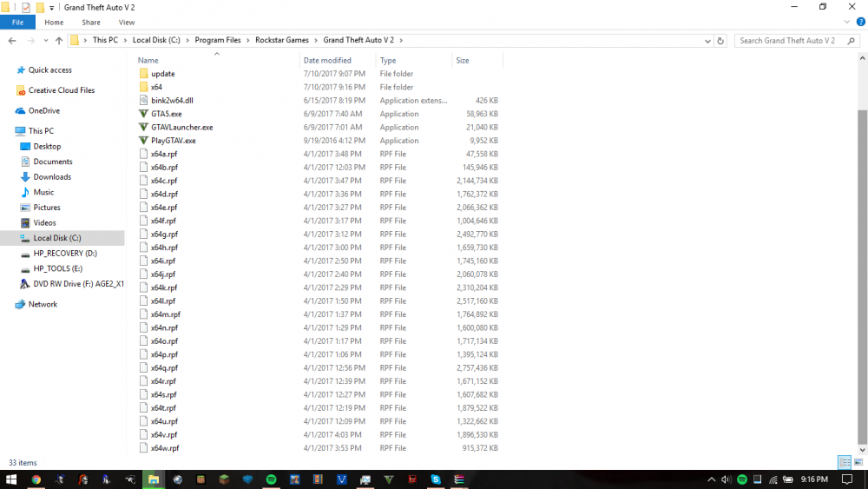Expand chevron after Rockstar Games breadcrumb
The height and width of the screenshot is (489, 868).
point(316,40)
